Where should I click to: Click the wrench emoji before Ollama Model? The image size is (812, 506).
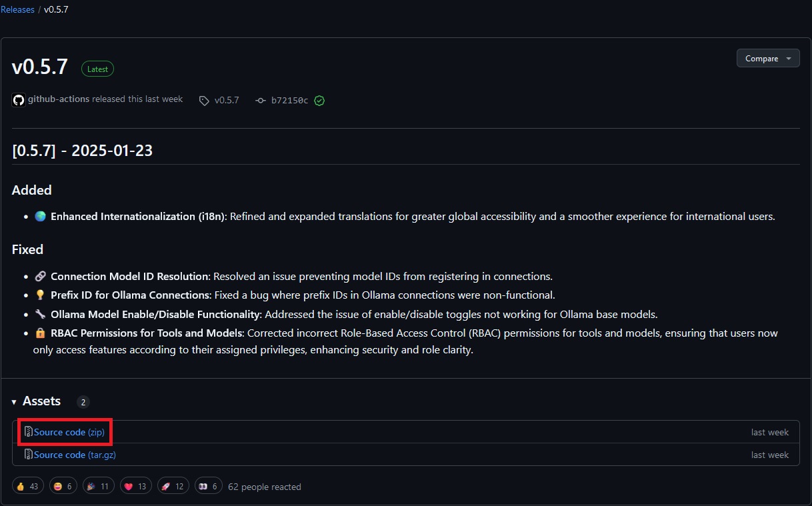pyautogui.click(x=40, y=314)
